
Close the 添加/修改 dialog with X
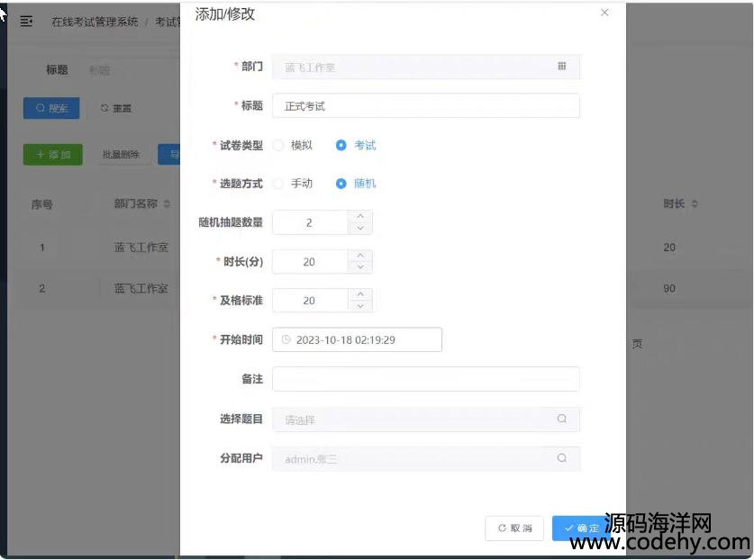(604, 13)
